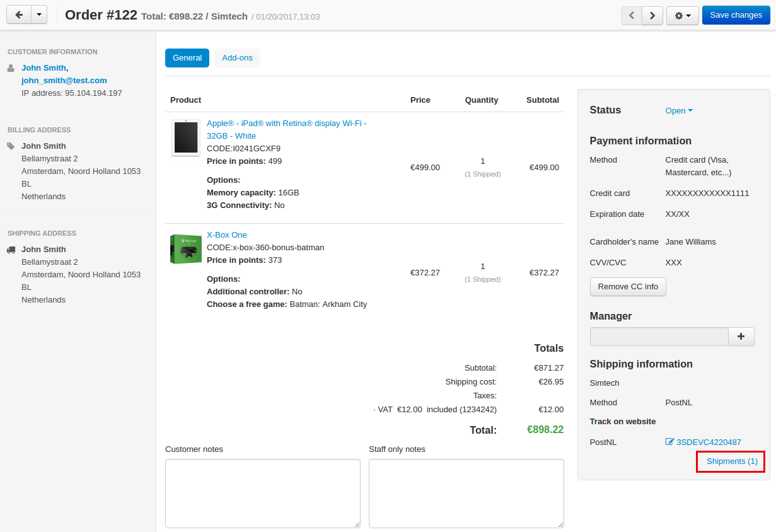Image resolution: width=776 pixels, height=532 pixels.
Task: Open the Shipments (1) link
Action: click(x=732, y=461)
